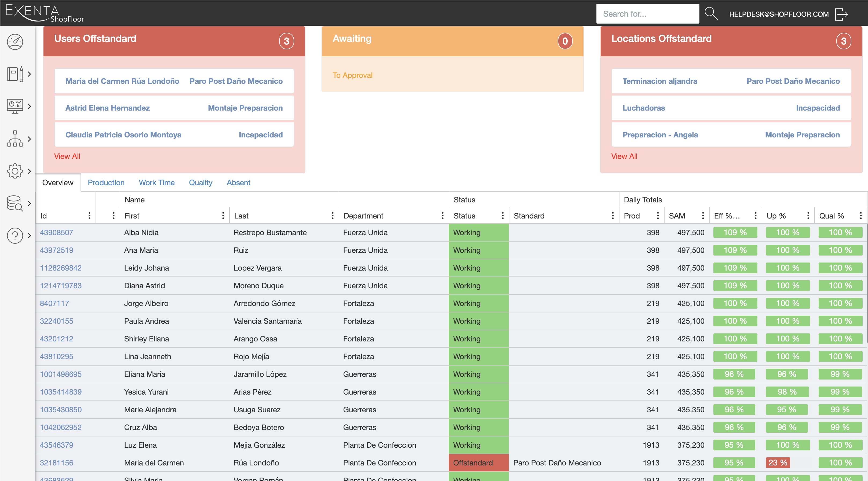Click the organization hierarchy sidebar icon
Image resolution: width=868 pixels, height=481 pixels.
point(15,139)
